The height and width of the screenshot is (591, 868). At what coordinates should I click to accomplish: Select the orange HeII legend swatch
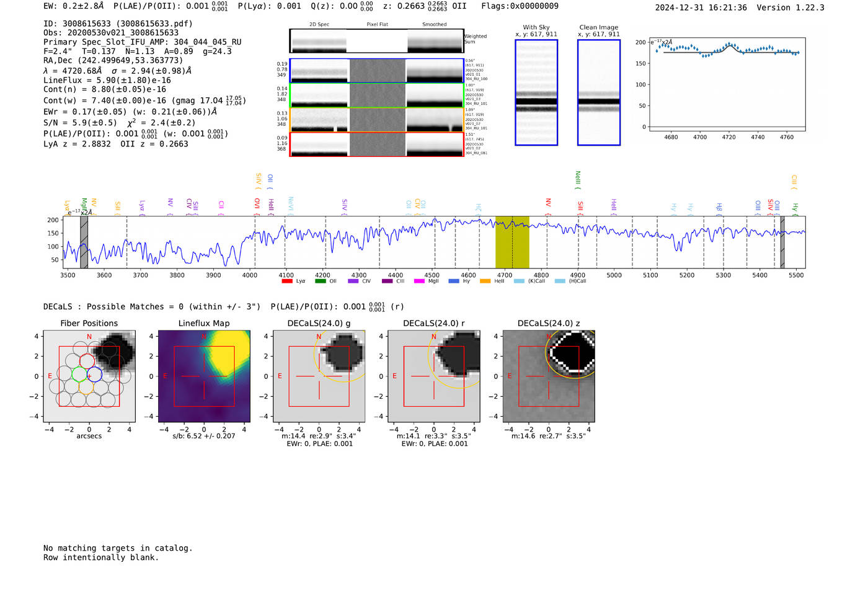pyautogui.click(x=485, y=281)
